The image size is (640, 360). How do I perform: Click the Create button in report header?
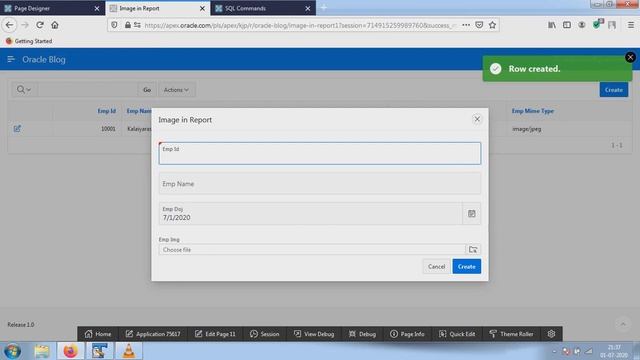613,89
